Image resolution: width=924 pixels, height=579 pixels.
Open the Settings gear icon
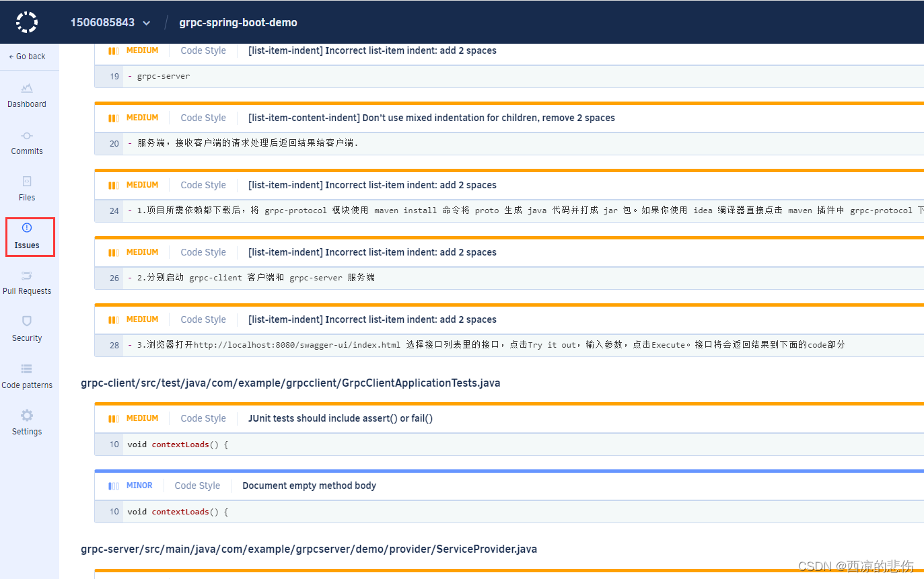pyautogui.click(x=27, y=415)
